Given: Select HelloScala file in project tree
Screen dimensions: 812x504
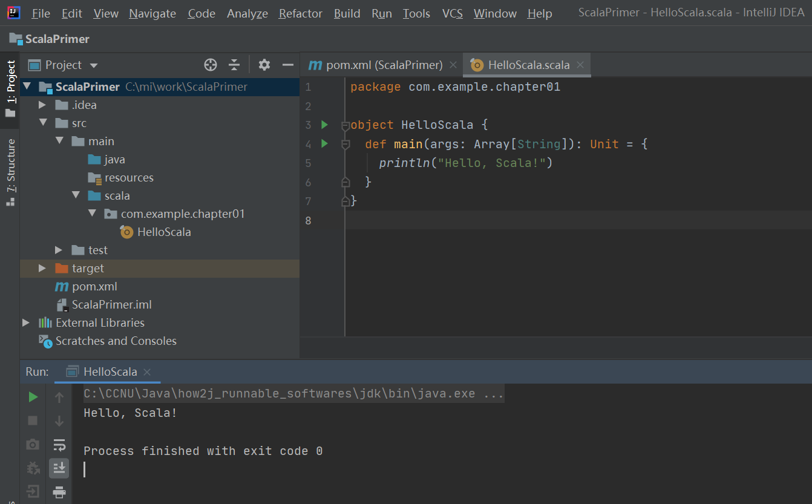Looking at the screenshot, I should pos(164,232).
